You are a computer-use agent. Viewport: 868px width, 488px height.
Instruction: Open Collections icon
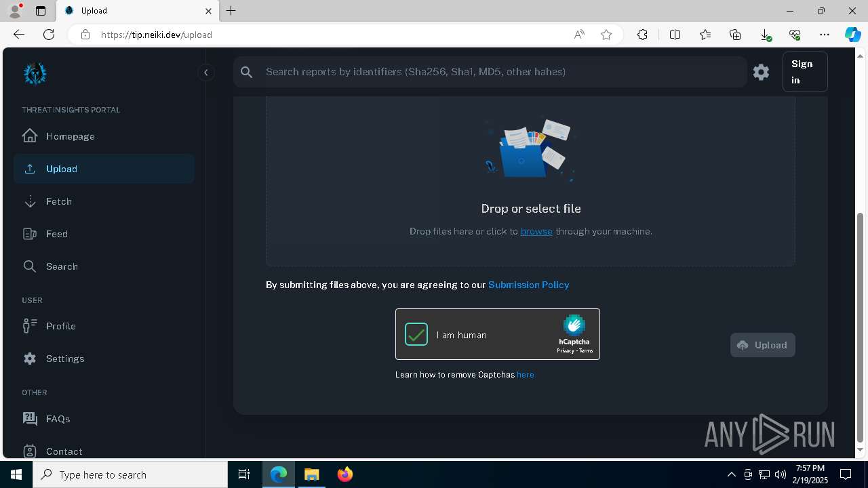pos(735,35)
